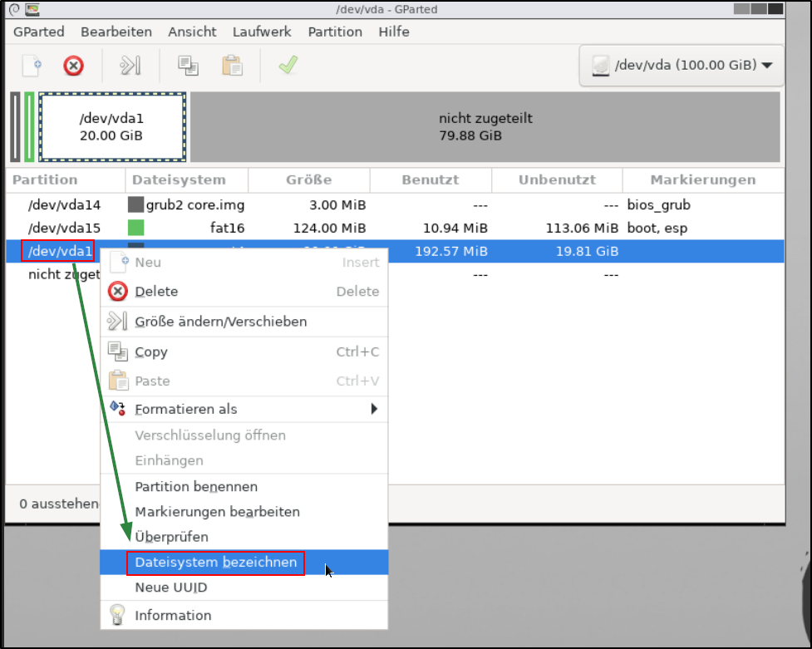Click the Debian swirl icon in title bar
The width and height of the screenshot is (812, 649).
(13, 9)
